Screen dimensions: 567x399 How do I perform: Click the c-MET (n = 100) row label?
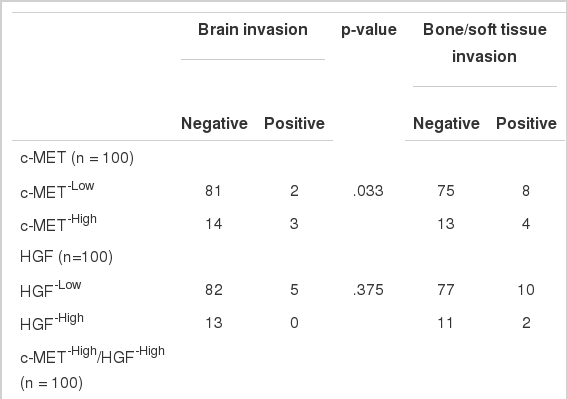click(x=77, y=158)
